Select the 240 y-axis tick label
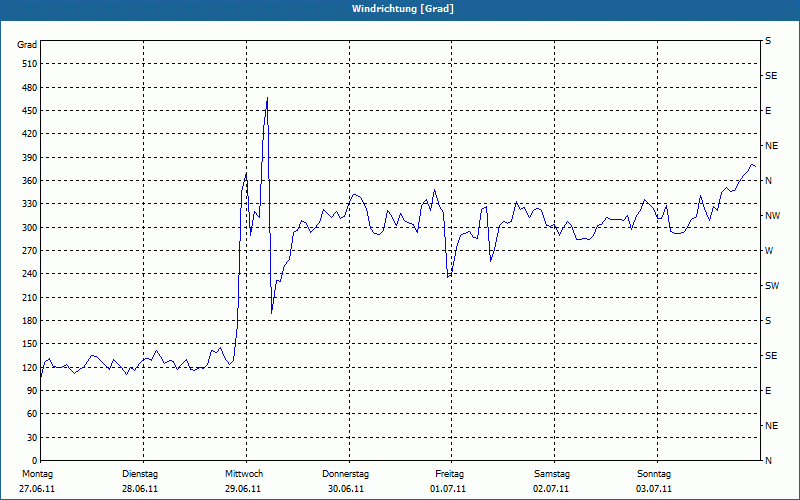The width and height of the screenshot is (800, 500). point(30,274)
